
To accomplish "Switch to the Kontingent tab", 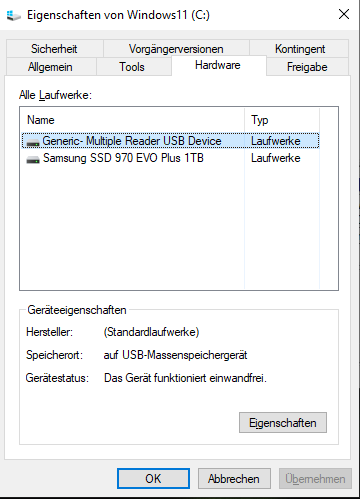I will [x=299, y=49].
